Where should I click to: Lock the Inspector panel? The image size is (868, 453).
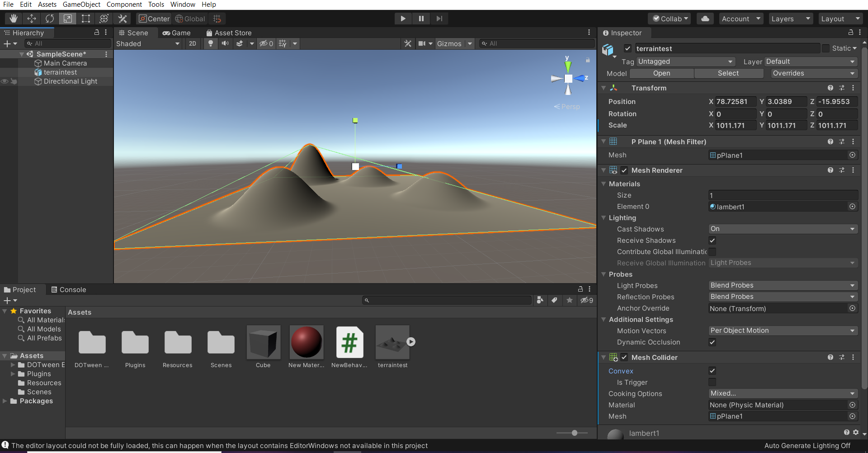click(850, 33)
